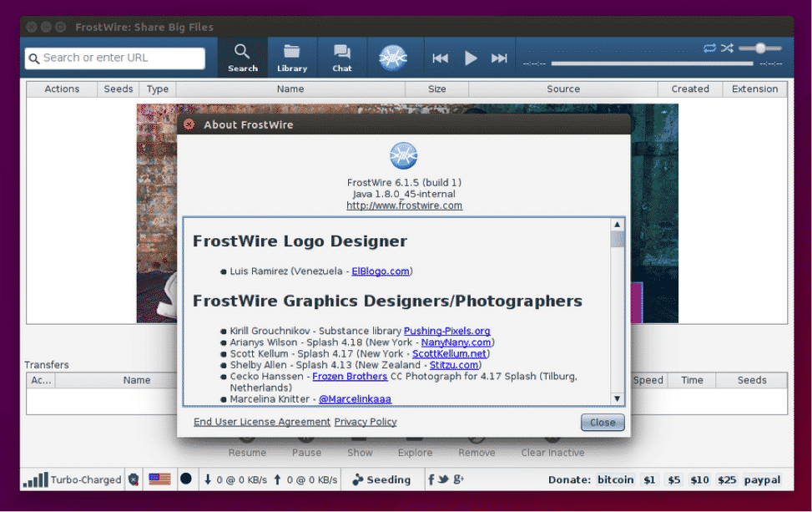Click the firewall shield status icon
Image resolution: width=812 pixels, height=512 pixels.
[x=134, y=480]
